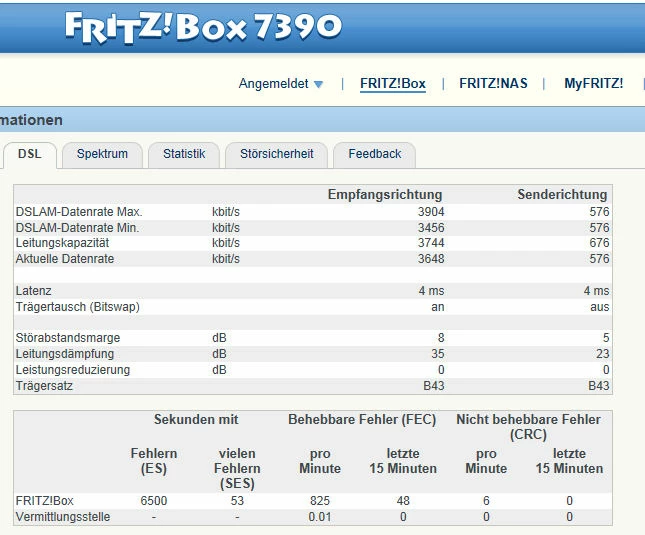This screenshot has height=535, width=645.
Task: Switch to the Störsicherheit tab
Action: (276, 154)
